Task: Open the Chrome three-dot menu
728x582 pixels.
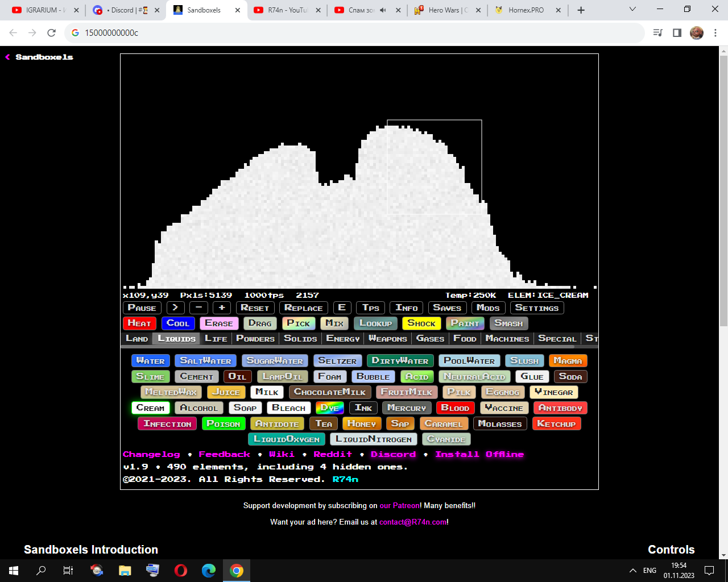Action: 715,33
